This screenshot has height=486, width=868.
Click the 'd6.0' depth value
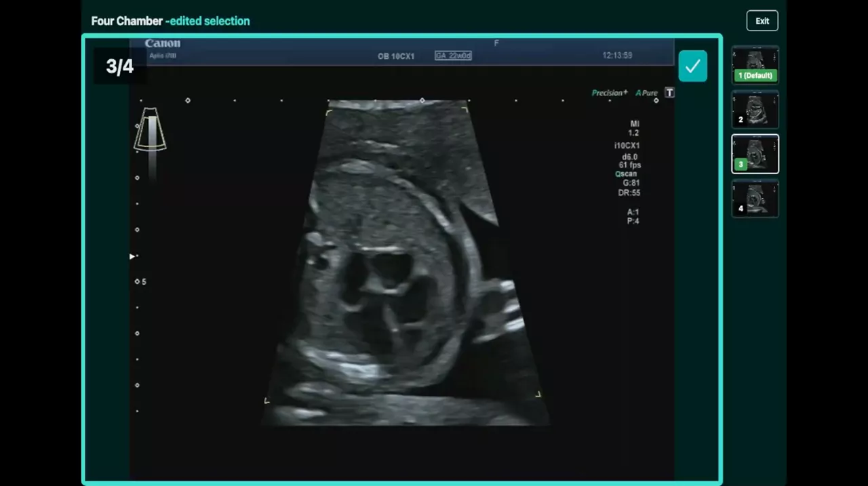[x=630, y=157]
